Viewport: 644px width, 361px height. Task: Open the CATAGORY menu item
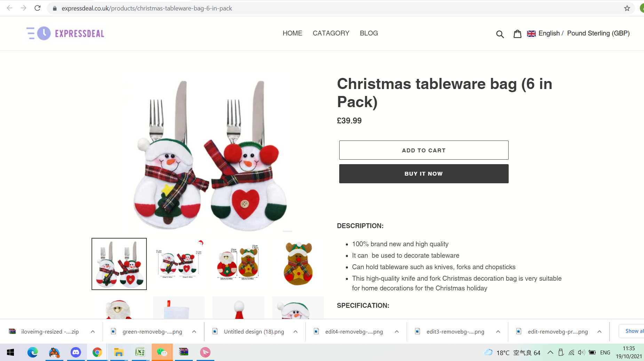[x=331, y=33]
